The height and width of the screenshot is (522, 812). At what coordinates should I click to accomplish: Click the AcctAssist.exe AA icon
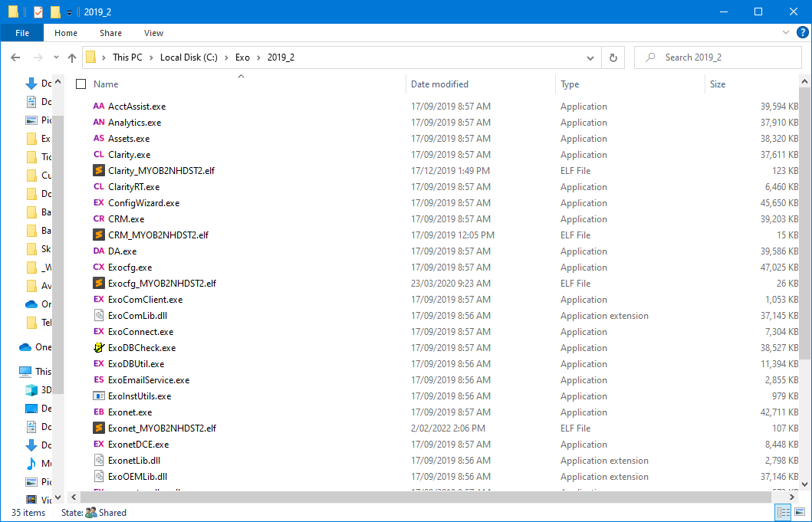click(98, 107)
